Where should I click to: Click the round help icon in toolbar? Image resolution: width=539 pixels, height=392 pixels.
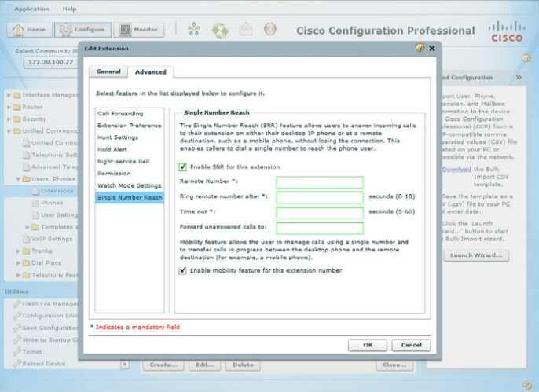[270, 29]
